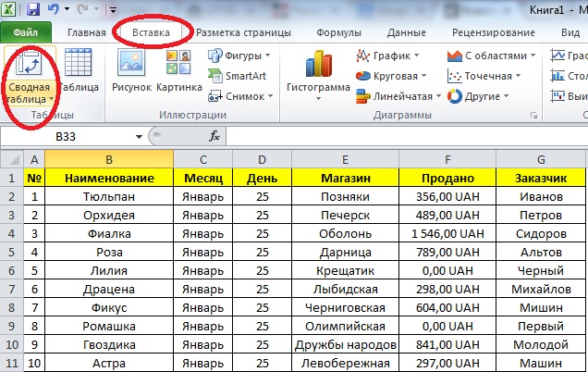Select the cell containing Черниговская
Screen dimensions: 588x372
tap(345, 307)
